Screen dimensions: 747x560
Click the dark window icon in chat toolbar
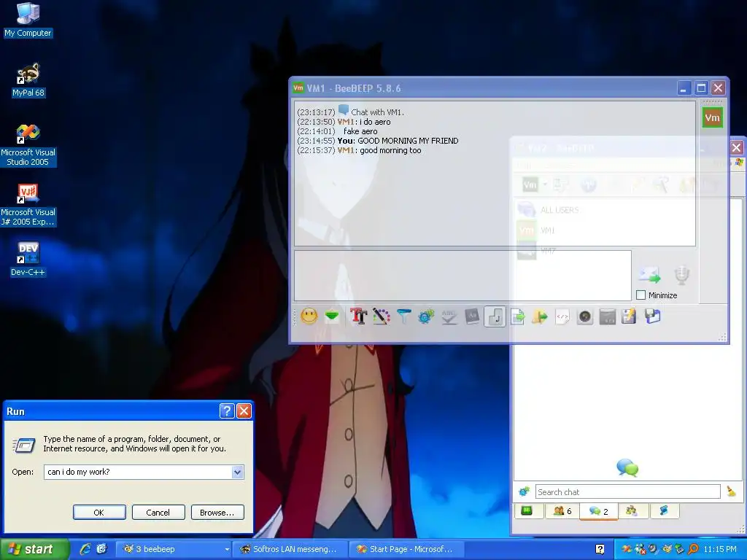coord(608,316)
